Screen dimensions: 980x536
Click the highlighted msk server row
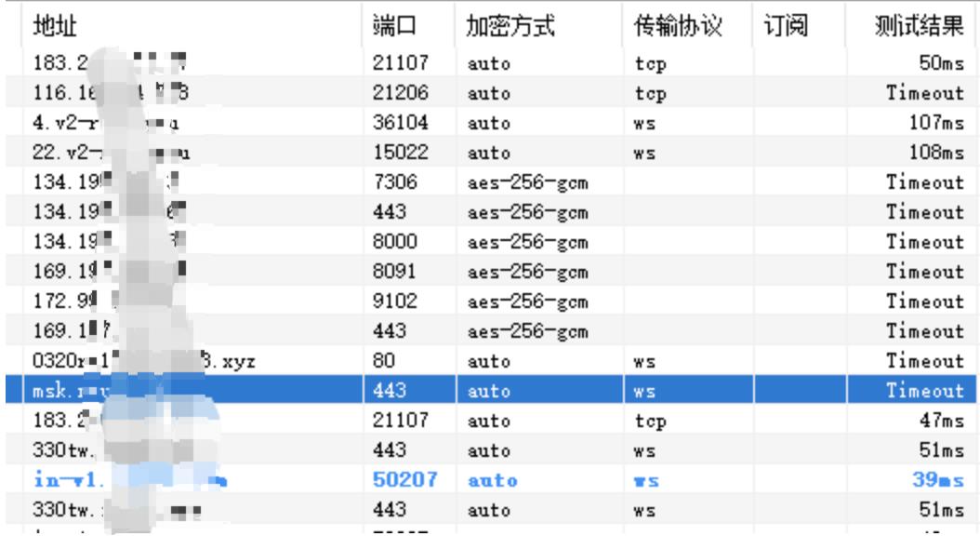186,393
